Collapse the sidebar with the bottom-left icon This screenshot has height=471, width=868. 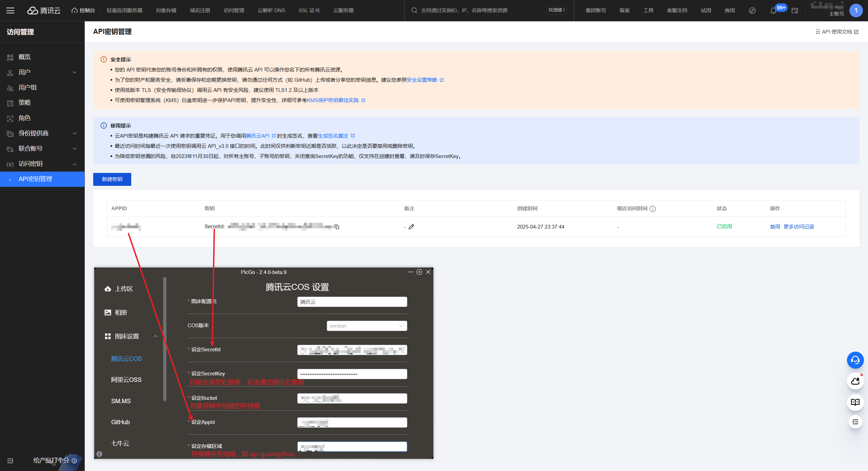10,460
